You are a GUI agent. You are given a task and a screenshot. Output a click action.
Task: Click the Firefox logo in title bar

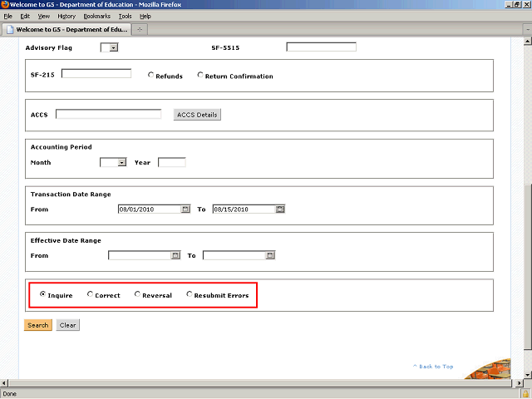pyautogui.click(x=5, y=4)
